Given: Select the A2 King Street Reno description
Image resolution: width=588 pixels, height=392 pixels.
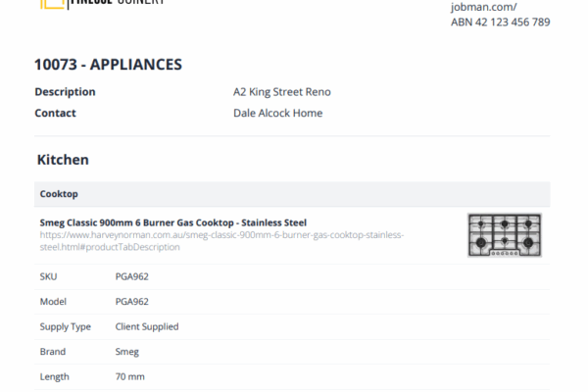Looking at the screenshot, I should [282, 92].
